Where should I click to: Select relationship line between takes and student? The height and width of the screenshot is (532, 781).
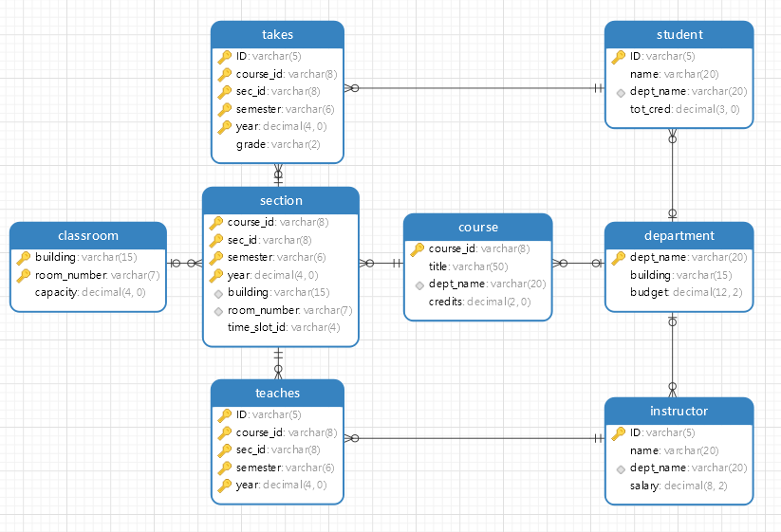(x=474, y=88)
